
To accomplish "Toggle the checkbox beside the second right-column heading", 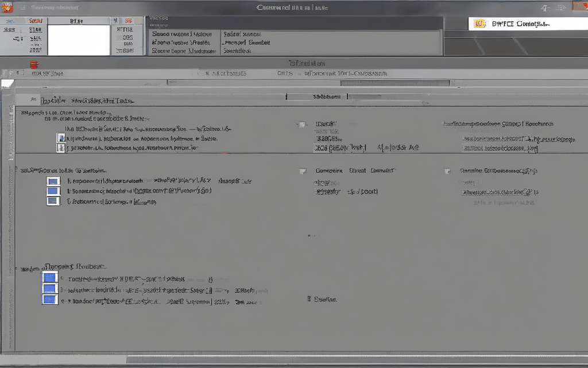I will (447, 171).
